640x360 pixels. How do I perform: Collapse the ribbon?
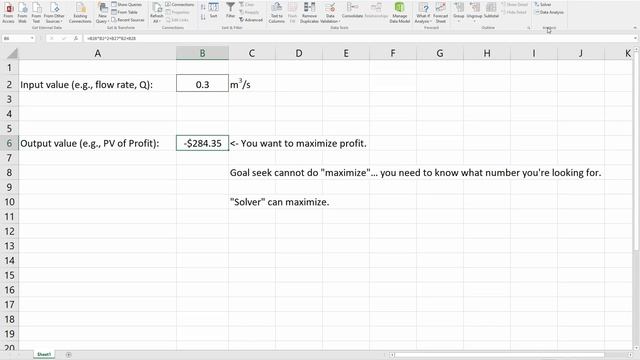point(635,28)
